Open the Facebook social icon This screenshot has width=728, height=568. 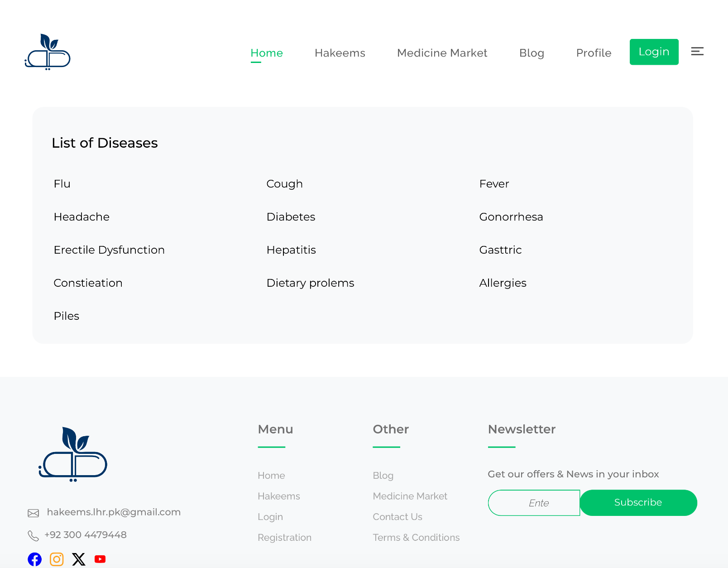pyautogui.click(x=34, y=559)
